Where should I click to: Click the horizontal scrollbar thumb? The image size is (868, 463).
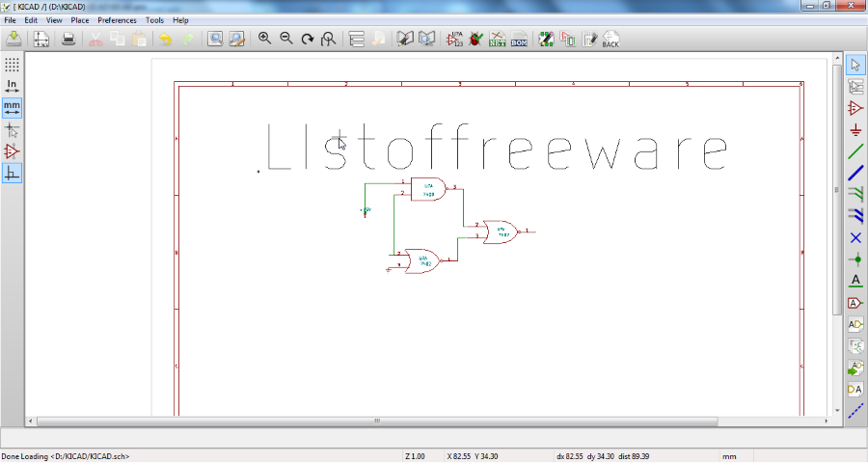point(377,421)
